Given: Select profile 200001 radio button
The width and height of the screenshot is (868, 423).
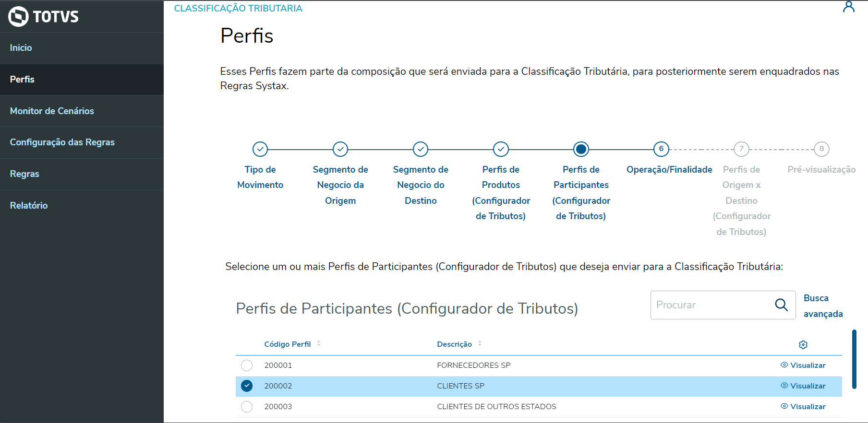Looking at the screenshot, I should coord(247,365).
